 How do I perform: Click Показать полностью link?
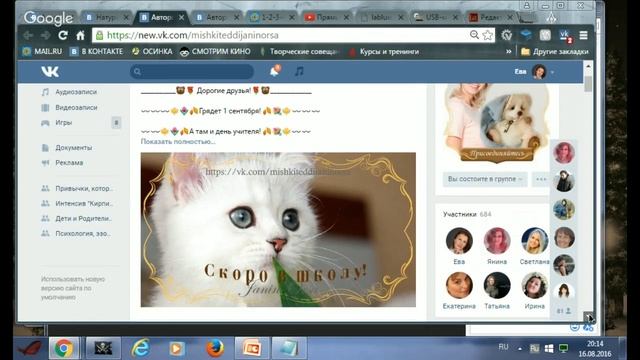pyautogui.click(x=178, y=141)
